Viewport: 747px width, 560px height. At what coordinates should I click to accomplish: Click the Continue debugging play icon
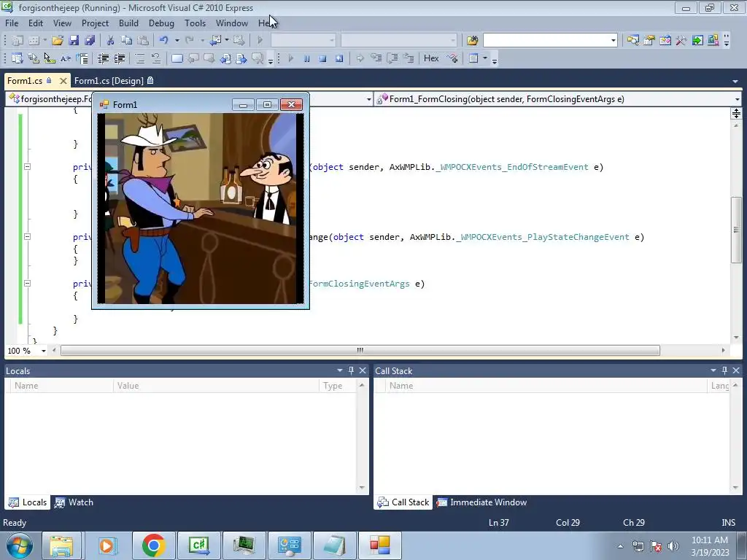click(x=290, y=58)
